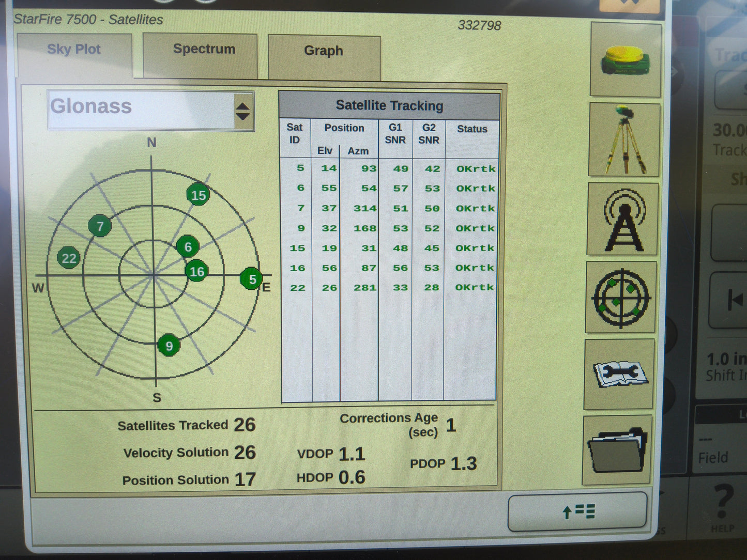
Task: Click satellite 7 marker on sky plot
Action: pos(100,226)
